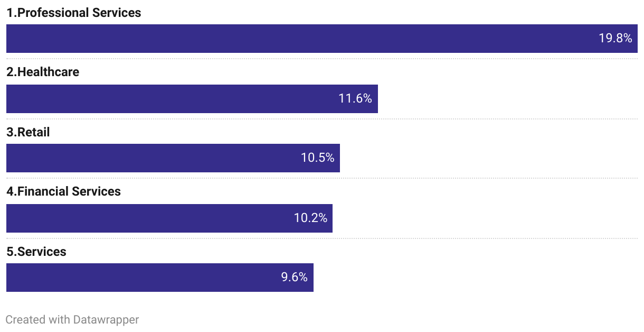Screen dimensions: 644x332
Task: Click the dotted divider above Services heading
Action: click(x=322, y=238)
